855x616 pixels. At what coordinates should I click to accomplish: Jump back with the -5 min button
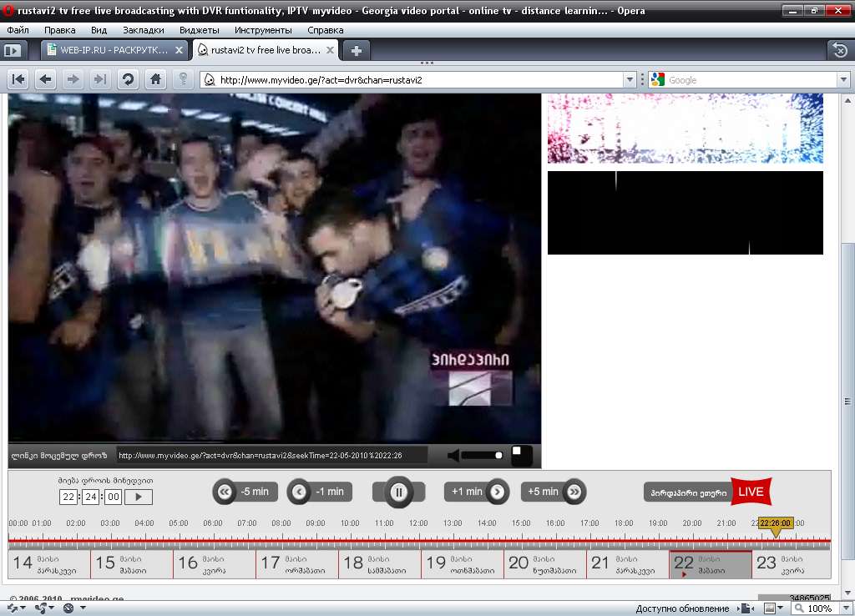pos(245,492)
